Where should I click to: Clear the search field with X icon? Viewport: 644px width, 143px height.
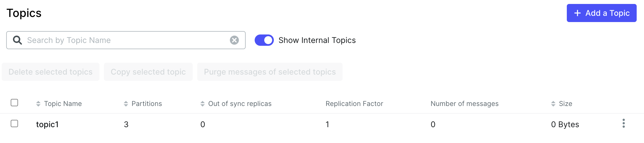click(234, 40)
